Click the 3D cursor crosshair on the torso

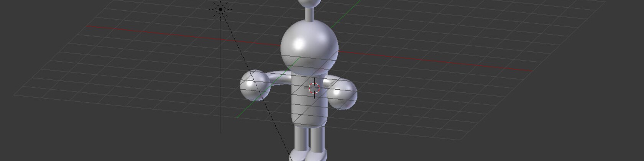tap(314, 88)
